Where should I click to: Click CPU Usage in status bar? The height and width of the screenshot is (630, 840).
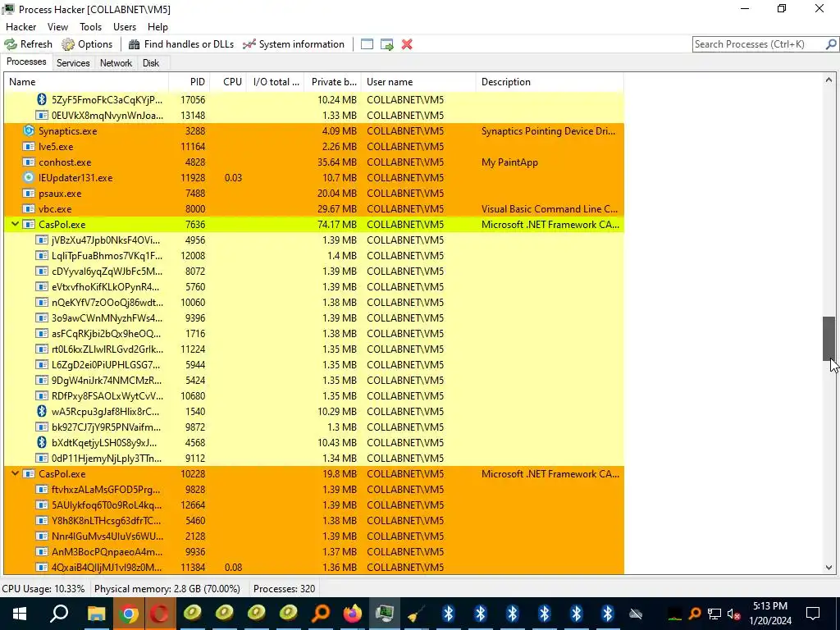43,589
